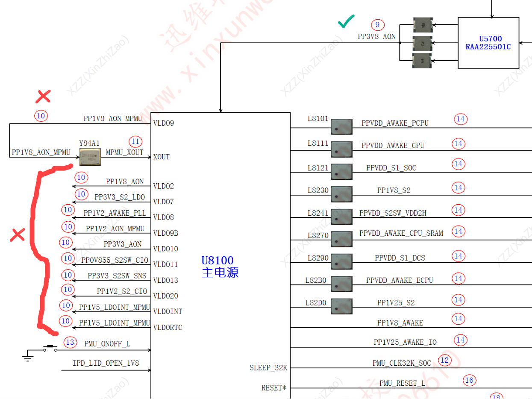
Task: Select the PP3V3_AON net label
Action: [123, 244]
